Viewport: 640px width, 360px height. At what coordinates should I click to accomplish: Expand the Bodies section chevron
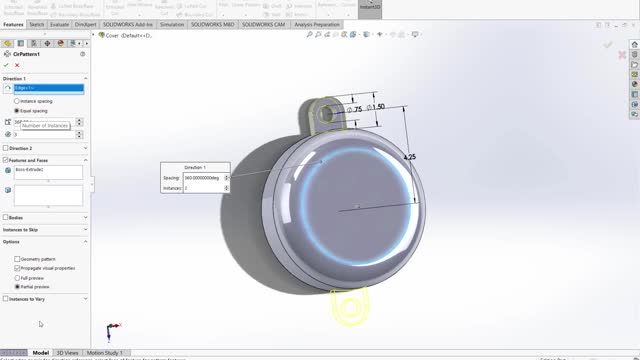coord(85,218)
